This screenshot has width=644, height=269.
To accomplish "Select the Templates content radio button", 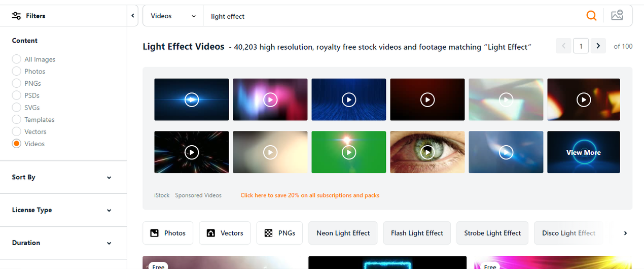I will coord(16,119).
